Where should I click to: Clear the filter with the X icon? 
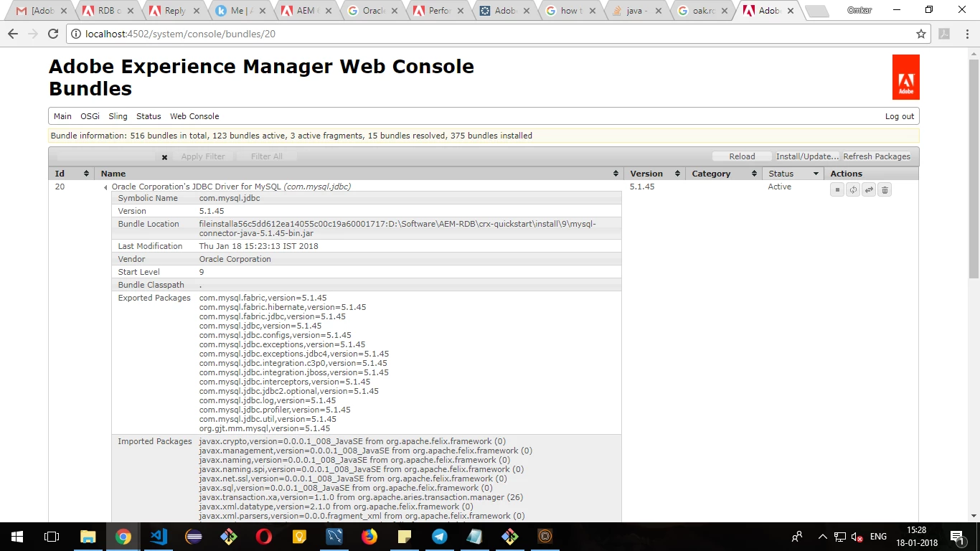tap(164, 157)
